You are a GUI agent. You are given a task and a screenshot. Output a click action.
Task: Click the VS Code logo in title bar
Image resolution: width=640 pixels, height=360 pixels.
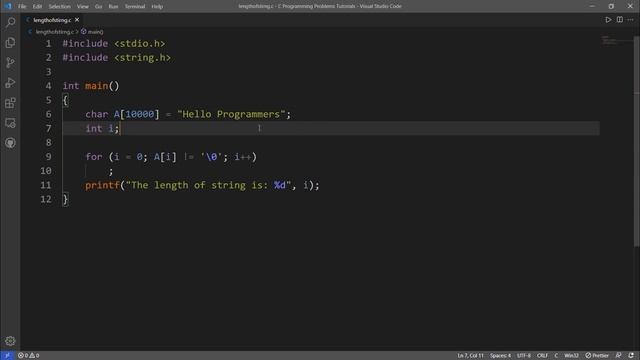click(x=8, y=6)
